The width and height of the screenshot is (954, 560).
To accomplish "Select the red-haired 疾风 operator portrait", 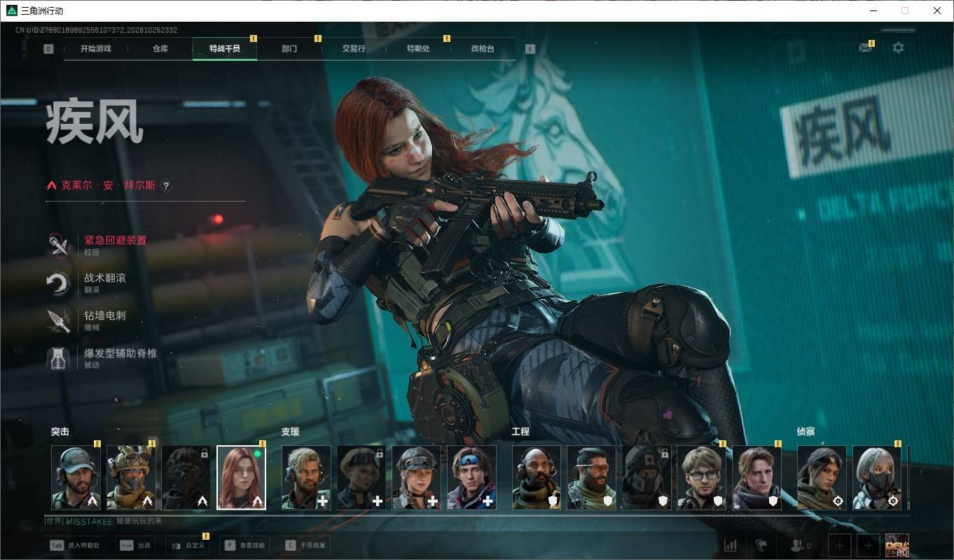I will pyautogui.click(x=241, y=477).
